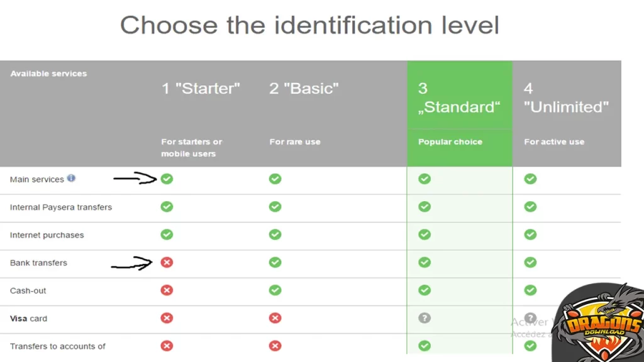
Task: Click the Internal Paysera transfers row label
Action: pyautogui.click(x=61, y=207)
